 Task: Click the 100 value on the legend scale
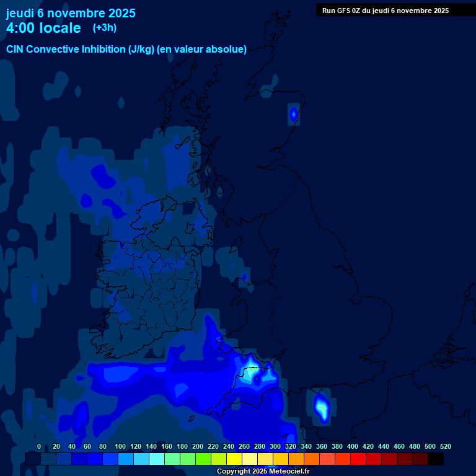120,446
